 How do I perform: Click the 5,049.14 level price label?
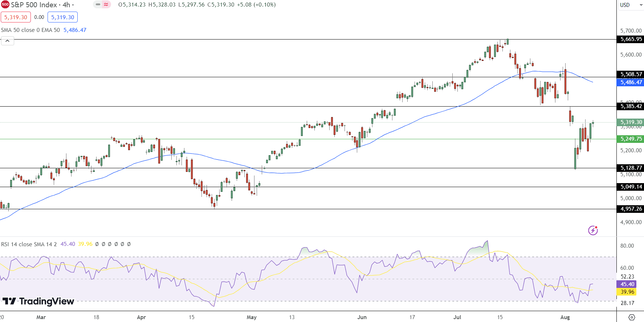[x=631, y=187]
